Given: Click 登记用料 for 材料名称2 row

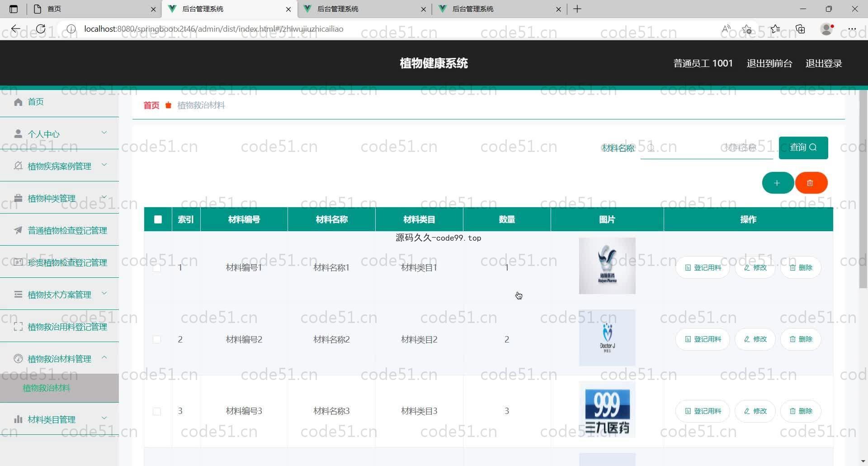Looking at the screenshot, I should [x=703, y=339].
